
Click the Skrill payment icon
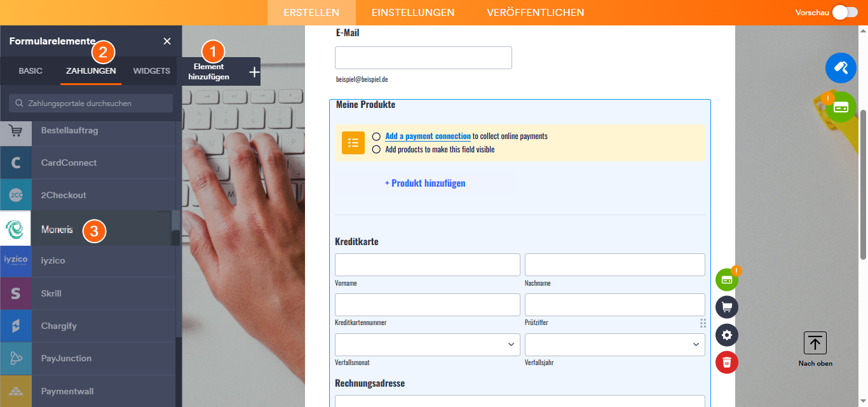[x=16, y=293]
